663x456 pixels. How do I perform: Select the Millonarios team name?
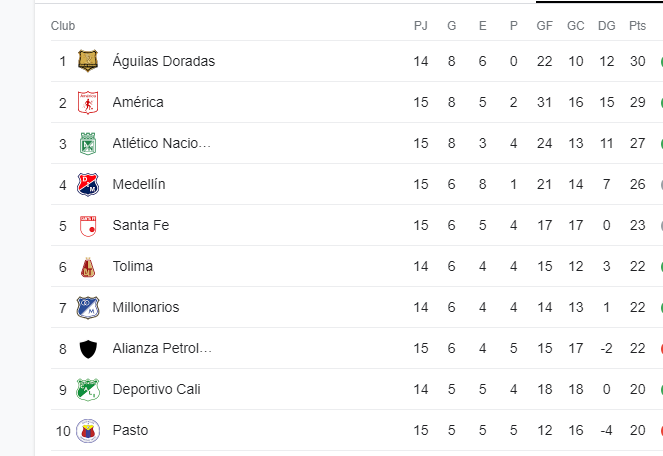coord(146,307)
